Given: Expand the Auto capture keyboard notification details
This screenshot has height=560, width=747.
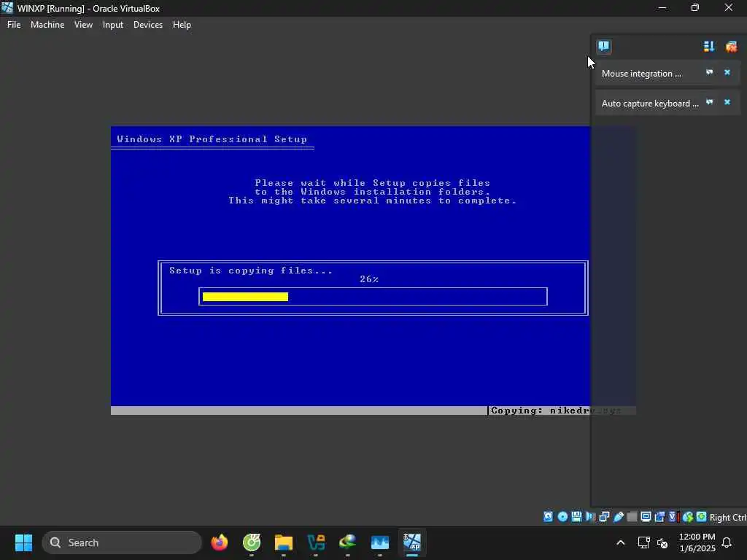Looking at the screenshot, I should pos(709,102).
